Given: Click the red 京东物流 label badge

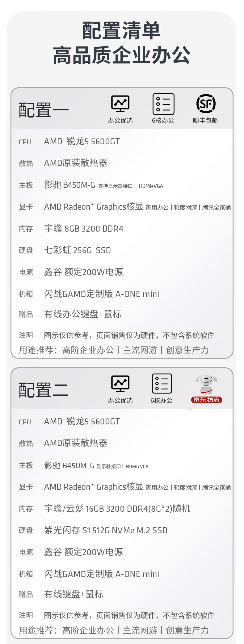Looking at the screenshot, I should tap(207, 400).
